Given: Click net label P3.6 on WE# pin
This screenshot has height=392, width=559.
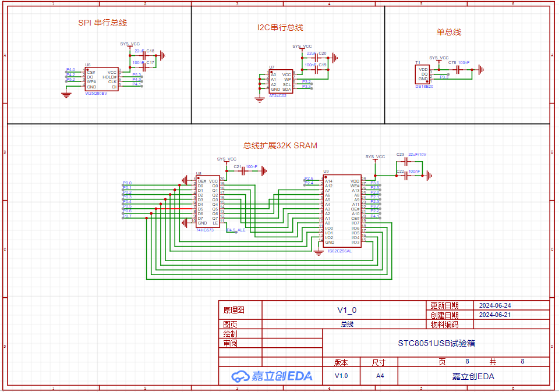Looking at the screenshot, I should pyautogui.click(x=374, y=183).
